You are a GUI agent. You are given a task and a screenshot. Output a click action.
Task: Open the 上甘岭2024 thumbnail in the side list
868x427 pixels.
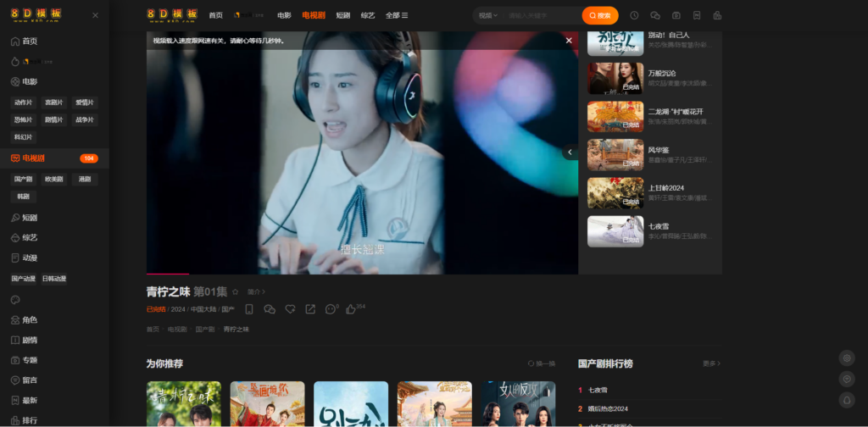[615, 193]
